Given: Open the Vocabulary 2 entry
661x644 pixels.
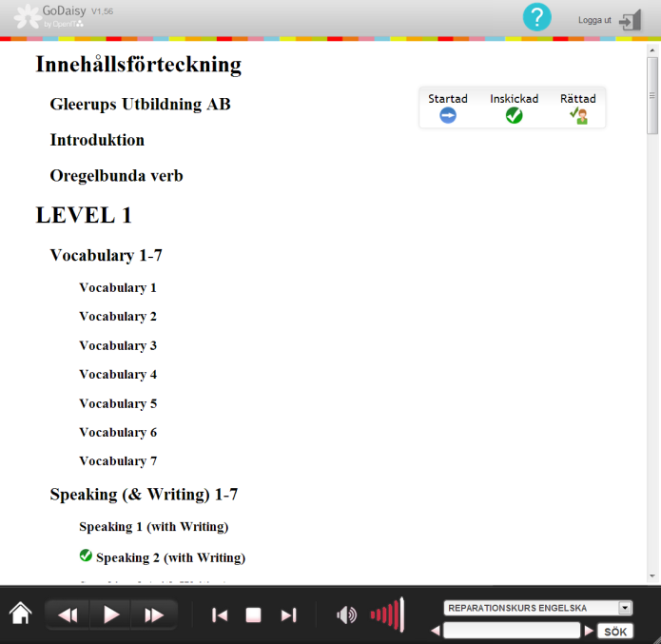Looking at the screenshot, I should pos(118,317).
